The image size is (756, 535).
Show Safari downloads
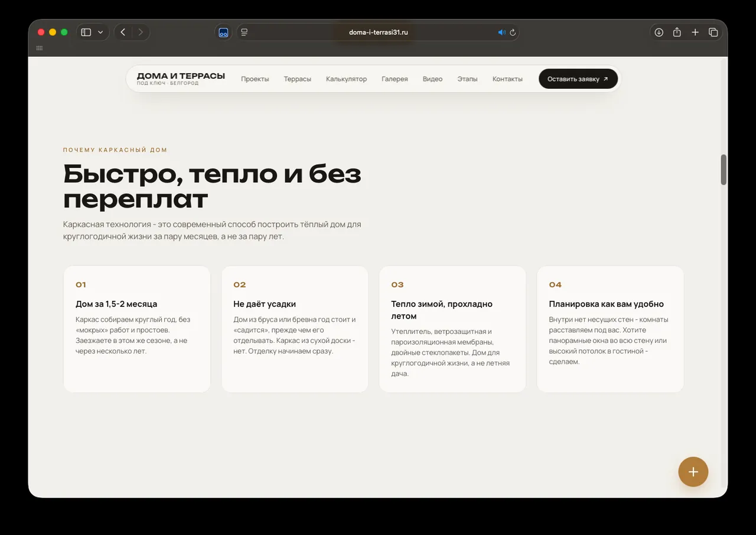pyautogui.click(x=659, y=33)
